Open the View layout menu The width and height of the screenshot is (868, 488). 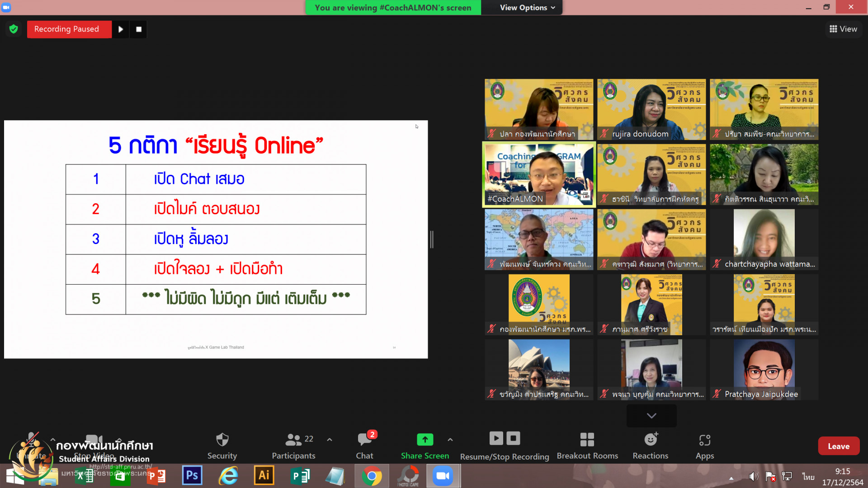pos(843,29)
